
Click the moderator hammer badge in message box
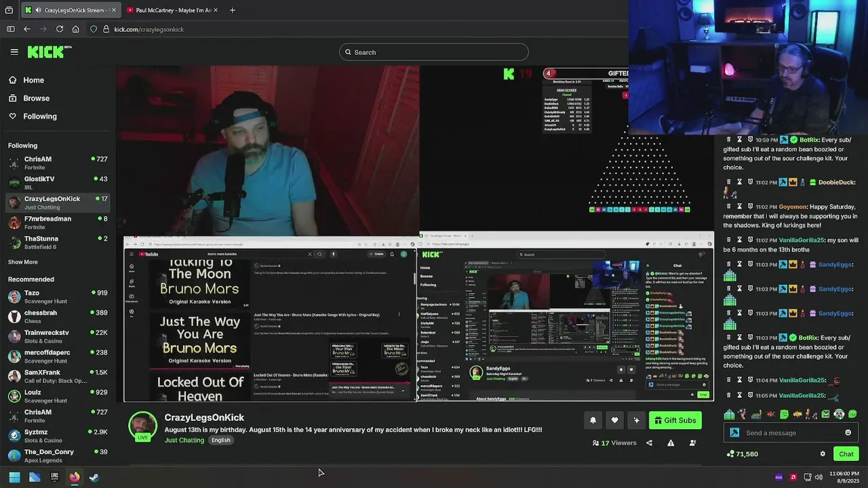coord(734,432)
